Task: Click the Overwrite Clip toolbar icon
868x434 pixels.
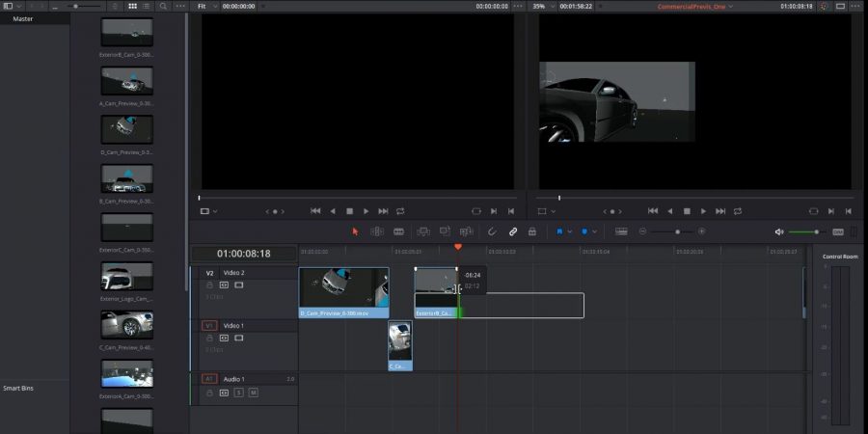Action: [445, 231]
